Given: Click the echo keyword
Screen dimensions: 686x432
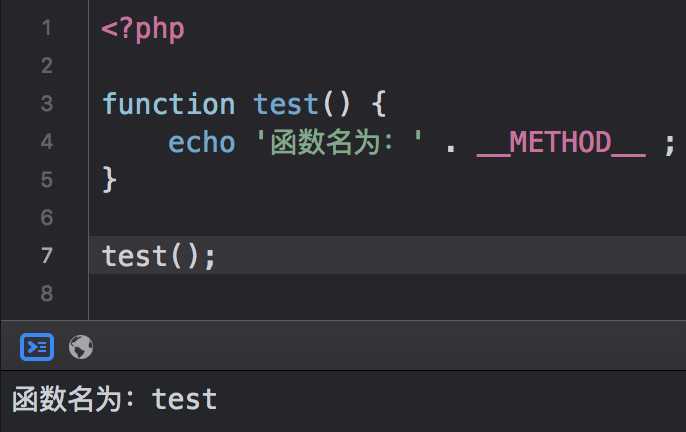Looking at the screenshot, I should coord(202,142).
